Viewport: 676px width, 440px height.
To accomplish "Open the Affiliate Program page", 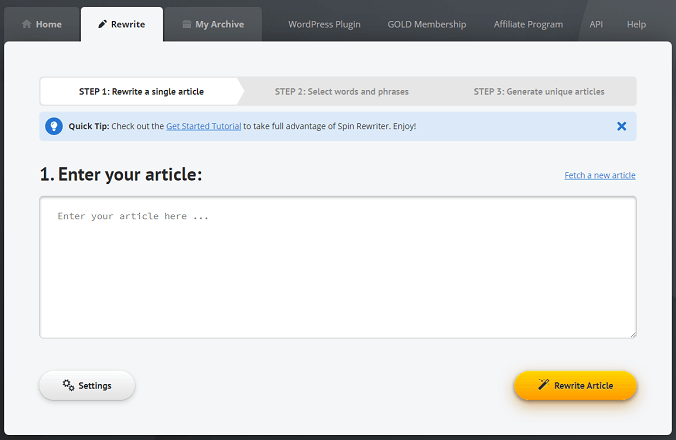I will 528,25.
